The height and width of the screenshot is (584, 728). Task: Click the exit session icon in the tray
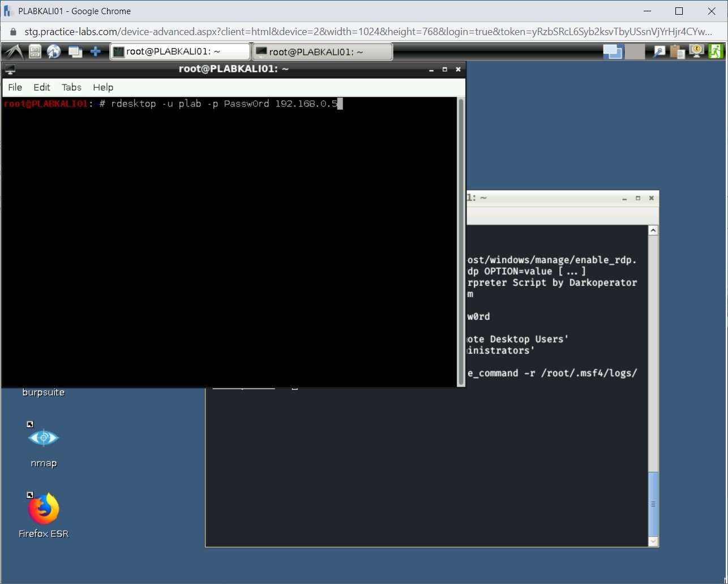coord(715,51)
